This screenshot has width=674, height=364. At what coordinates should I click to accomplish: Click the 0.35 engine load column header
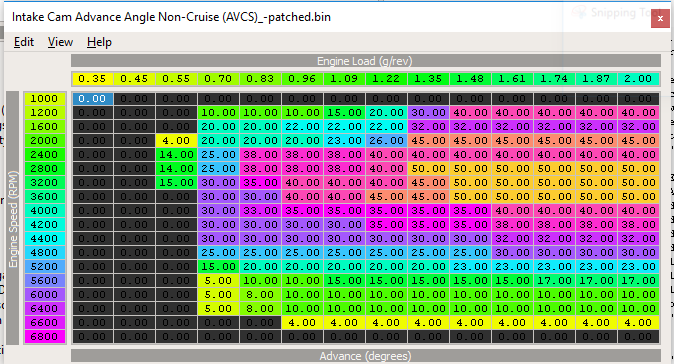92,79
